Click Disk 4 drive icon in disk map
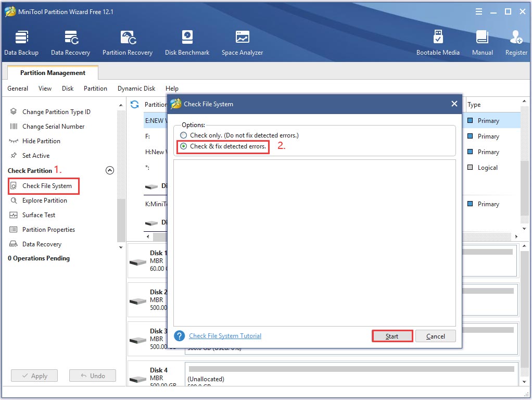This screenshot has width=532, height=400. pos(138,379)
